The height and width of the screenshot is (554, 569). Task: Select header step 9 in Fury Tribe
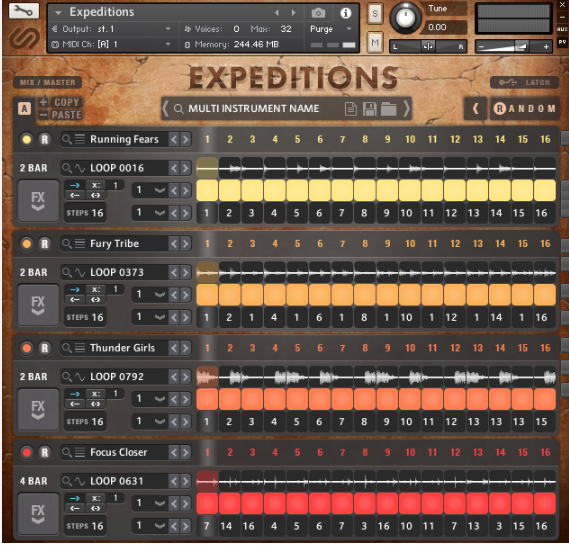point(387,243)
